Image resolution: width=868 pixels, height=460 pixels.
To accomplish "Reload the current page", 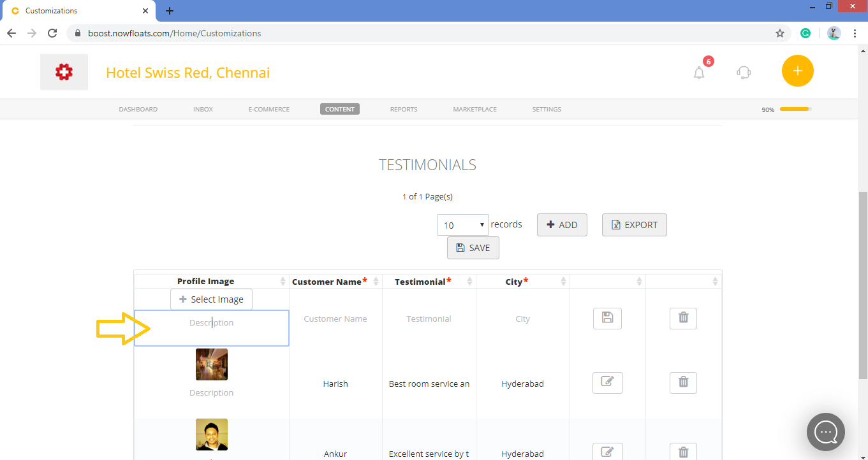I will (x=52, y=33).
